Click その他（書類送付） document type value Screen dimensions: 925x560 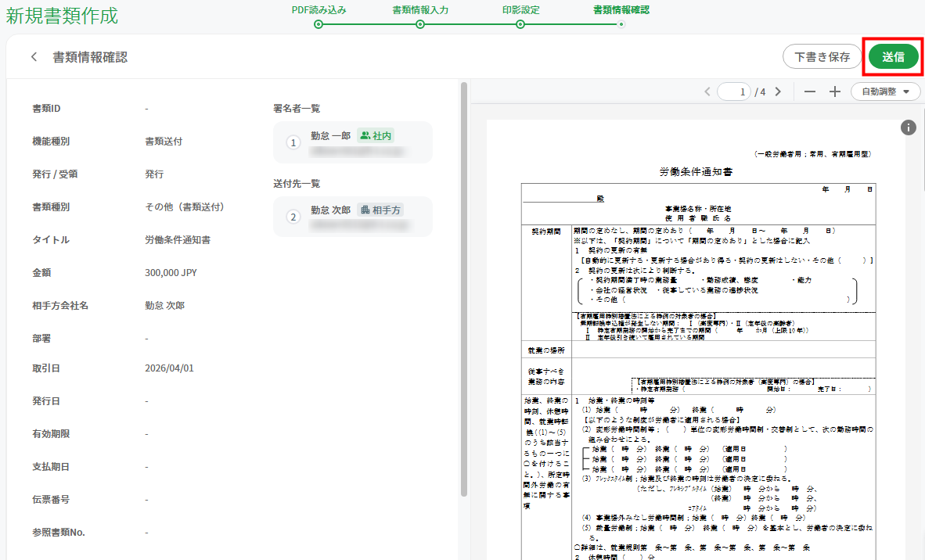click(x=185, y=207)
